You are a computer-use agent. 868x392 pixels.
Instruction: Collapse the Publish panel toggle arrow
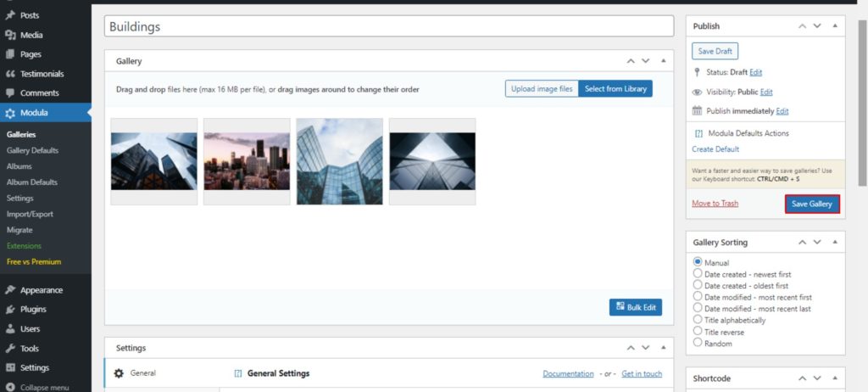coord(835,26)
